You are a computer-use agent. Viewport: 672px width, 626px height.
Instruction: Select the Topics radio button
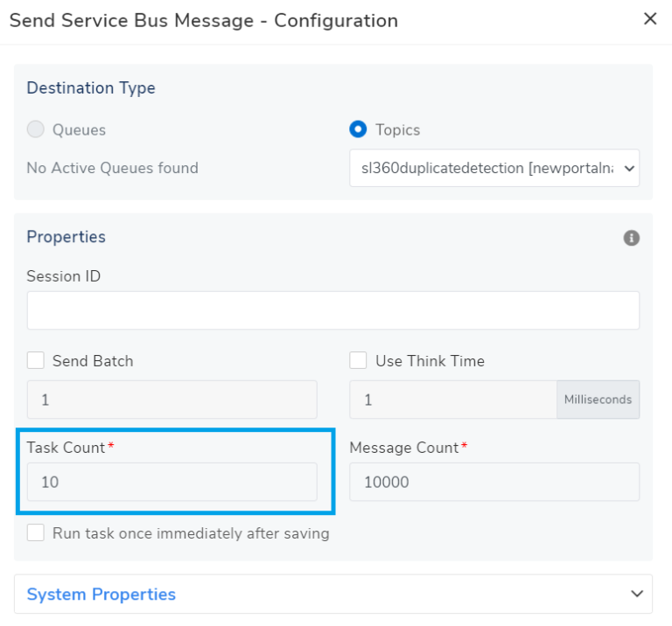[358, 129]
